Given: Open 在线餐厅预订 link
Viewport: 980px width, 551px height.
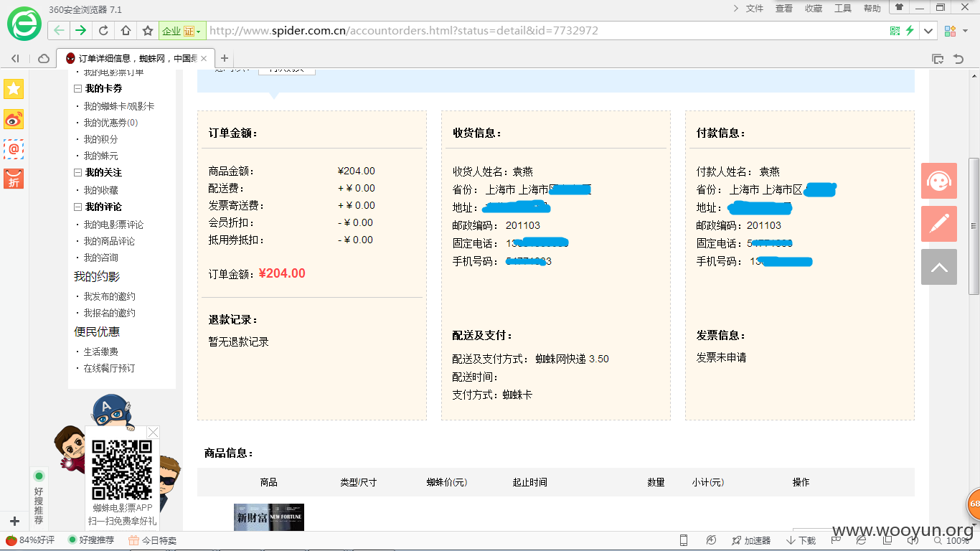Looking at the screenshot, I should 109,368.
